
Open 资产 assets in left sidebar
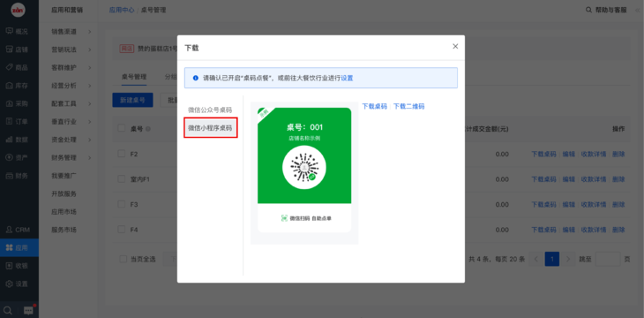(x=18, y=157)
